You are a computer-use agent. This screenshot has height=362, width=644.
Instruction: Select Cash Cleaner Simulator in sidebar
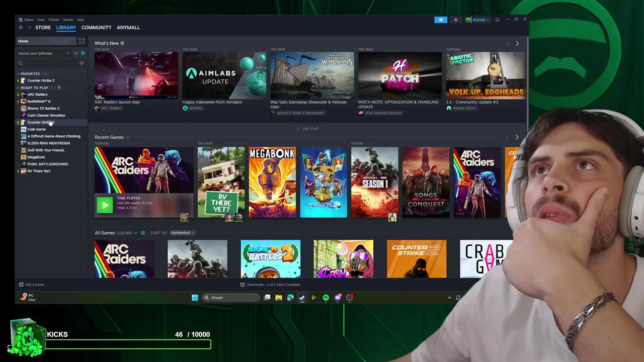tap(46, 115)
